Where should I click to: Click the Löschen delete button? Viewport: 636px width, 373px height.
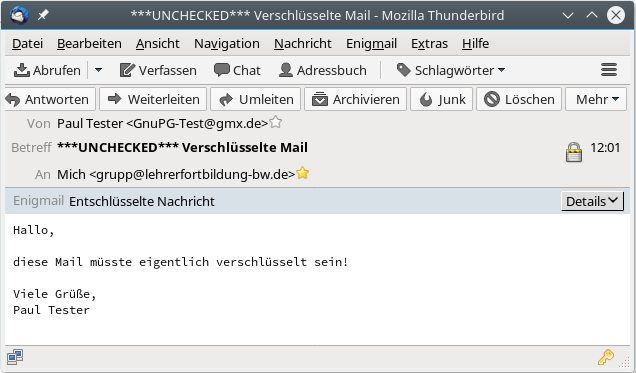[519, 99]
